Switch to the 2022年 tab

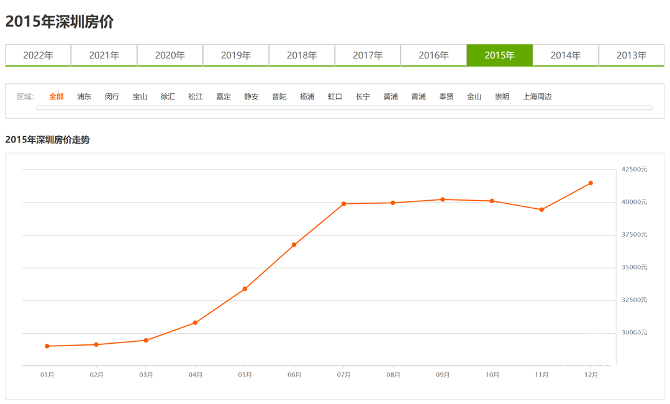point(38,55)
